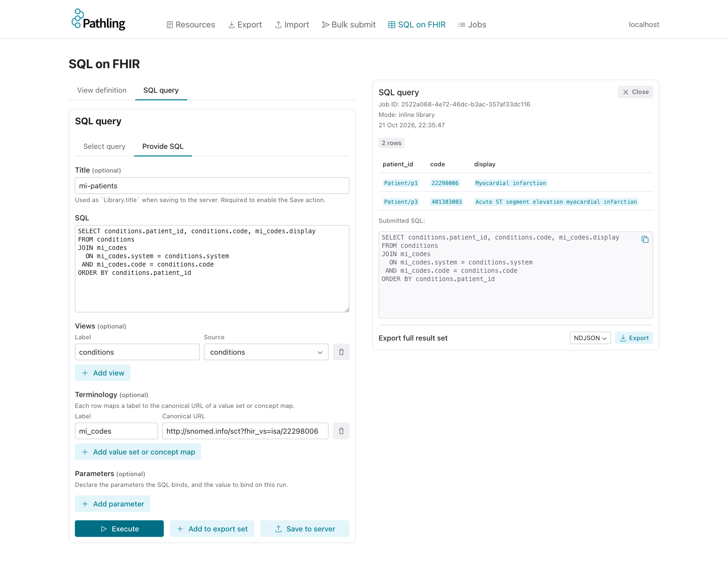The height and width of the screenshot is (568, 728).
Task: Go to Export in the navigation bar
Action: (245, 25)
